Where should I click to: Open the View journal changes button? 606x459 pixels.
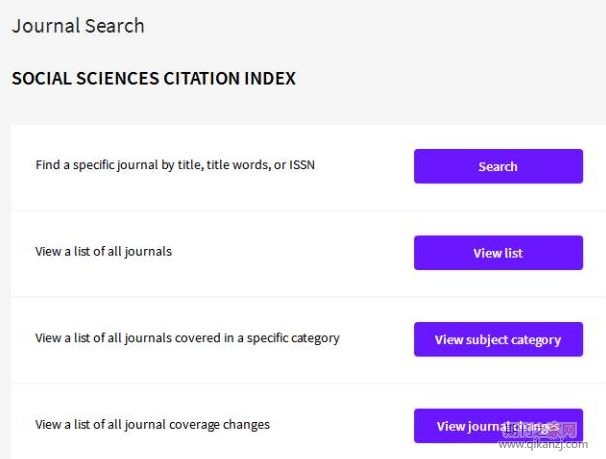(x=498, y=426)
